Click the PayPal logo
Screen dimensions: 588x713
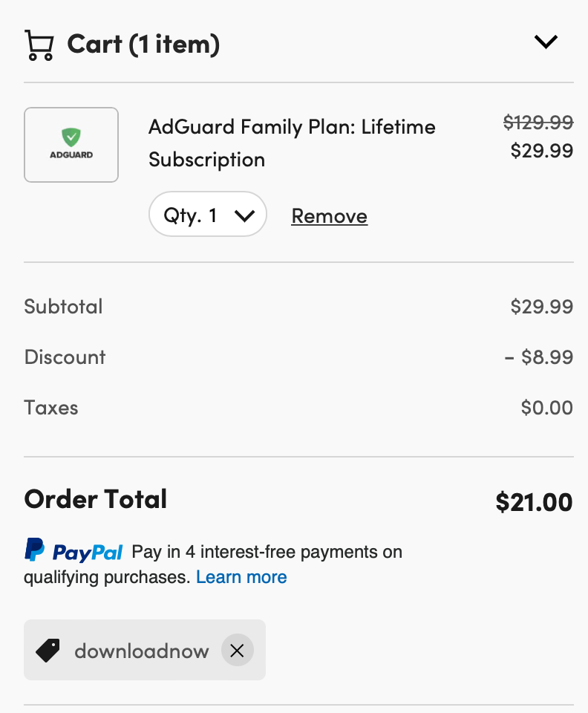(73, 550)
